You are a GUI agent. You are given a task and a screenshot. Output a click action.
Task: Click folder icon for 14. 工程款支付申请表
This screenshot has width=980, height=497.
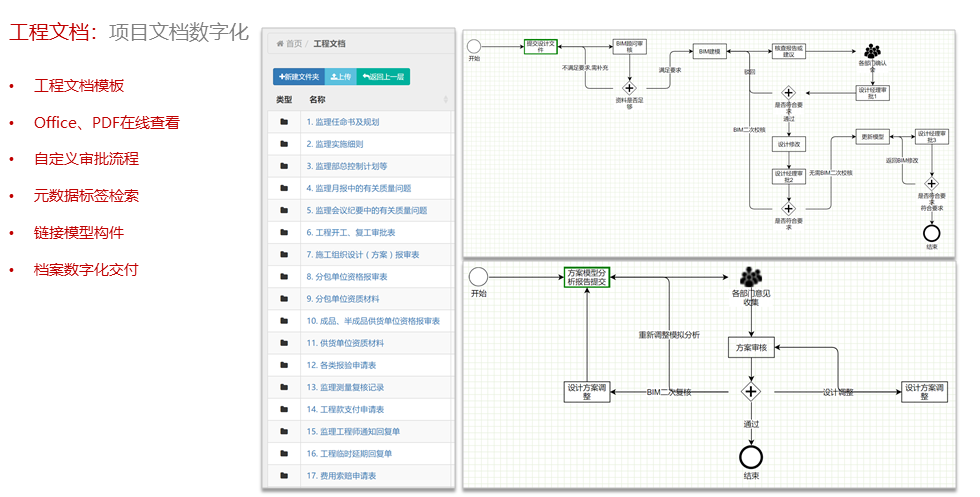pos(284,409)
